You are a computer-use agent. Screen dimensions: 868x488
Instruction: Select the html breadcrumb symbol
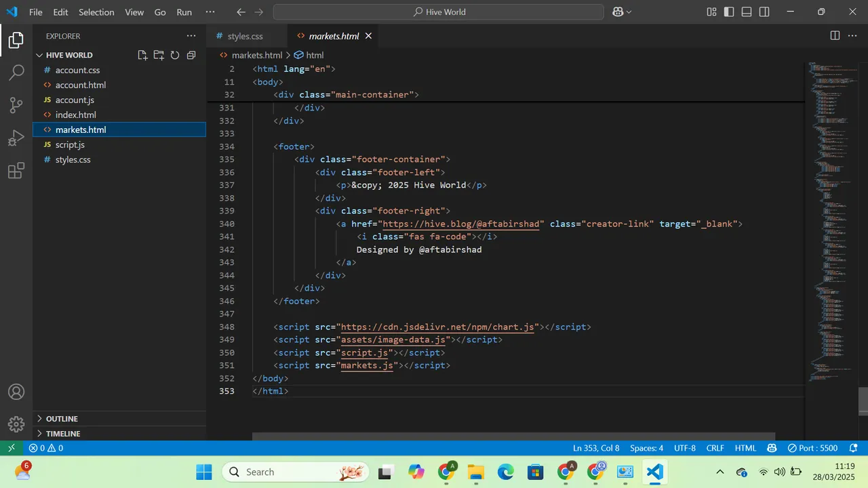pos(309,55)
